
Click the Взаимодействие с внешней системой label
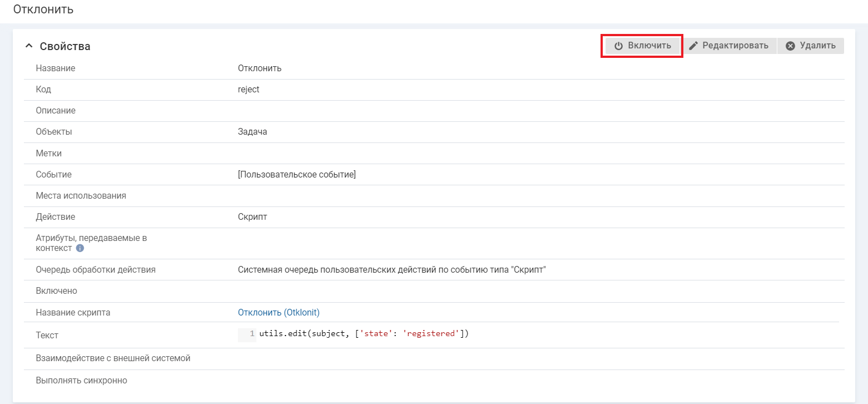click(113, 358)
